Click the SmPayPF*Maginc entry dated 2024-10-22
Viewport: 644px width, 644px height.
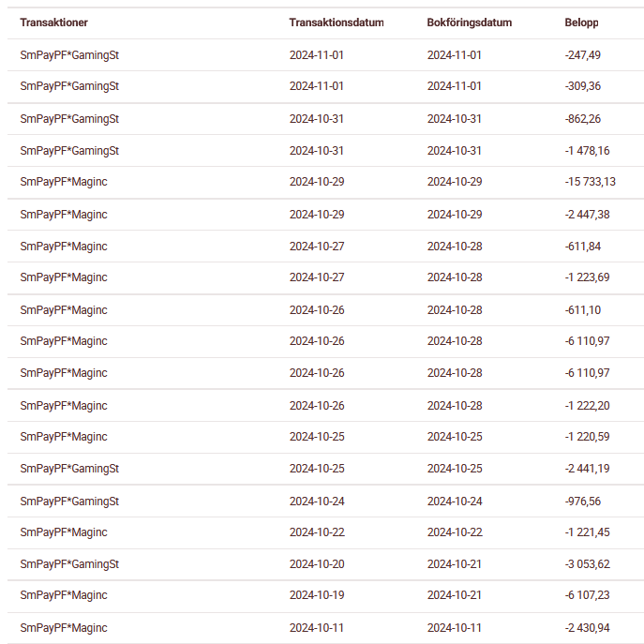coord(64,532)
